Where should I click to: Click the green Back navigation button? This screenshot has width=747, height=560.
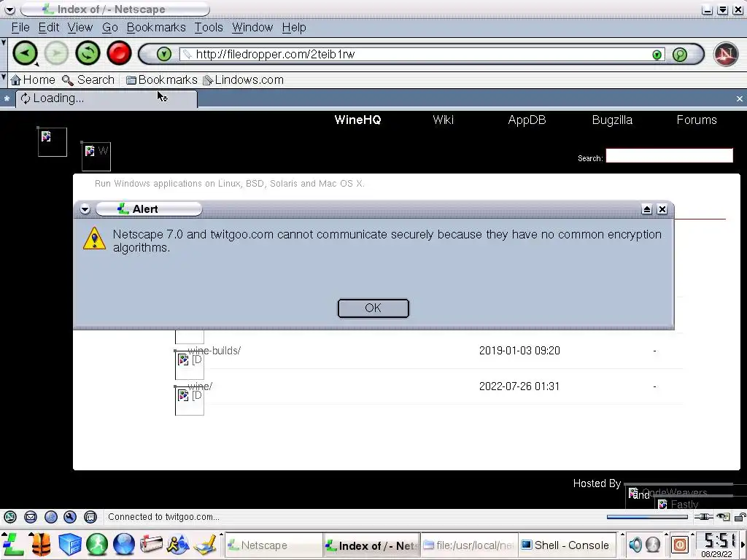pyautogui.click(x=25, y=53)
